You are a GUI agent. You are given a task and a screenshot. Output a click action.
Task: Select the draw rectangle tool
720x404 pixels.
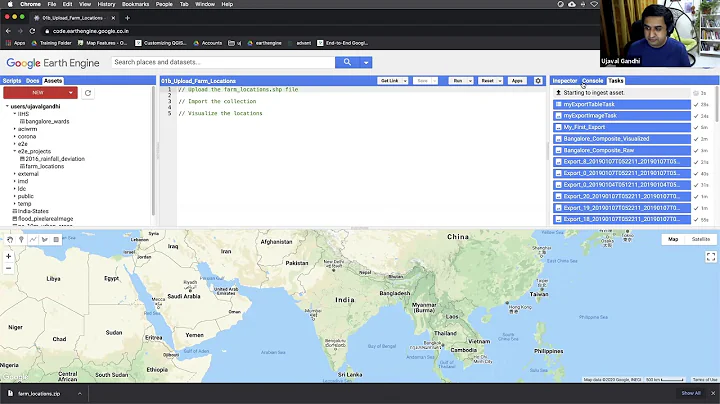56,239
